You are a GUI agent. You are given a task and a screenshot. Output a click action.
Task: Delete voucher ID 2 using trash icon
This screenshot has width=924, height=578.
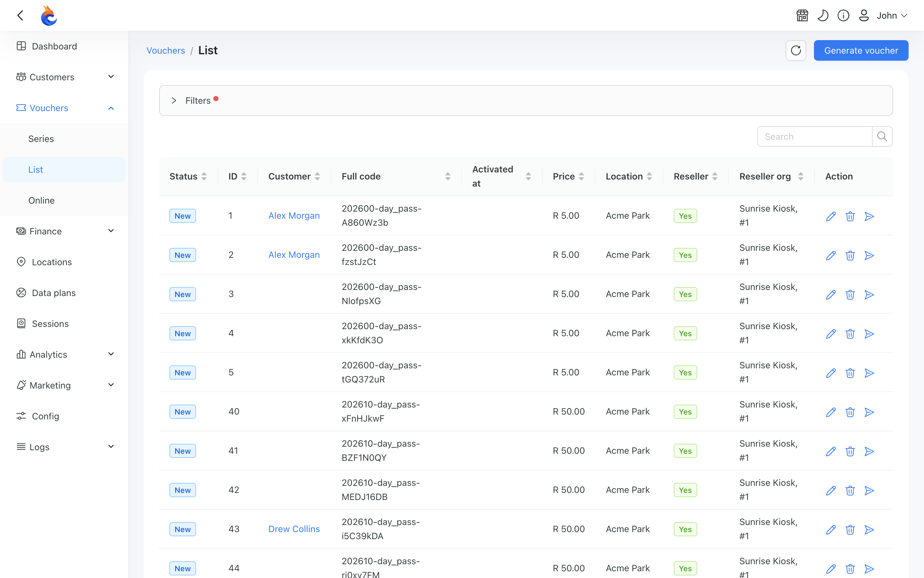point(850,255)
